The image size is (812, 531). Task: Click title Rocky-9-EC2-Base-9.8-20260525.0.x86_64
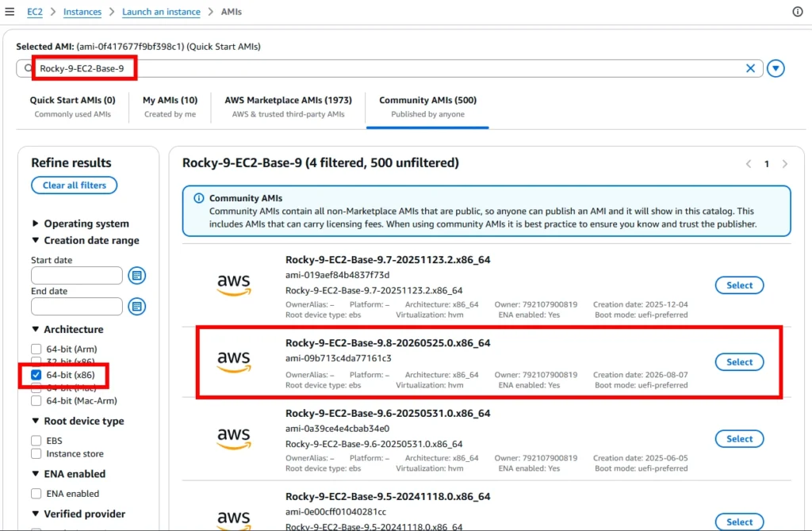pyautogui.click(x=388, y=342)
